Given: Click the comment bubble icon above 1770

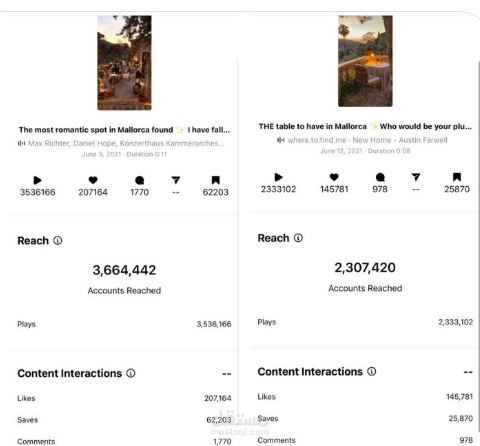Looking at the screenshot, I should (140, 181).
